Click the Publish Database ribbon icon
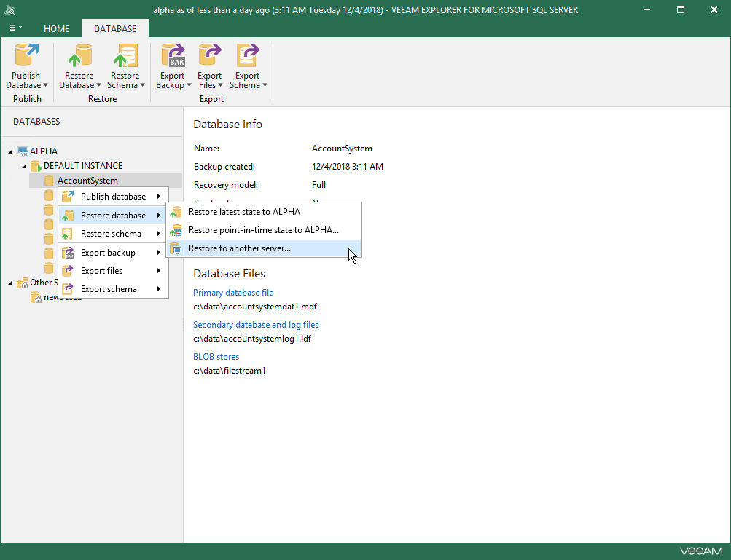The width and height of the screenshot is (731, 560). click(26, 55)
